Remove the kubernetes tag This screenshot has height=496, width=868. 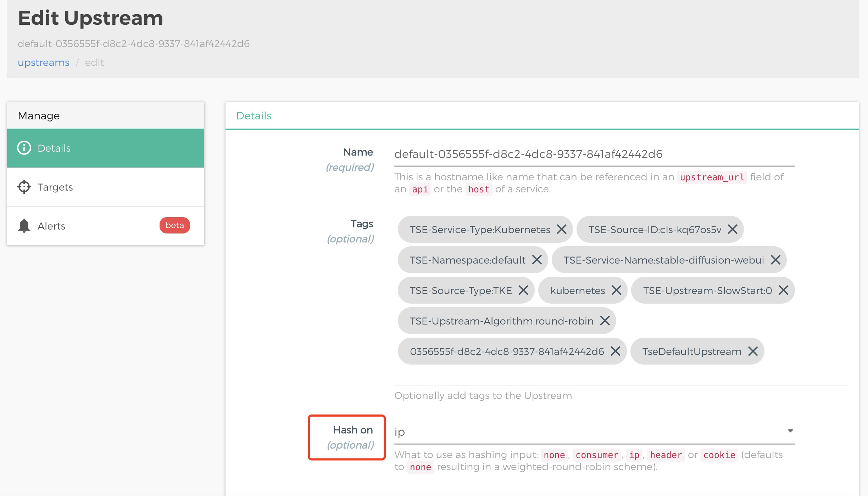pyautogui.click(x=616, y=291)
